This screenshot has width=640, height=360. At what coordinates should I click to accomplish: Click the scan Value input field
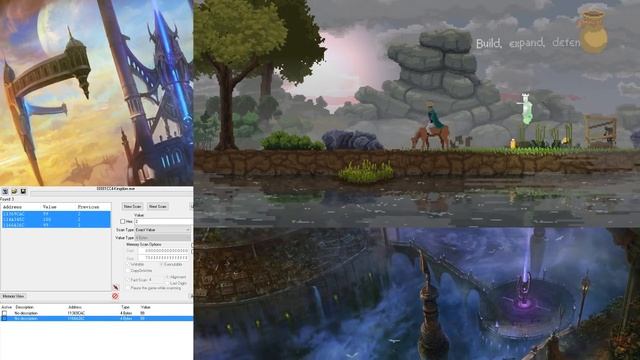[x=164, y=221]
